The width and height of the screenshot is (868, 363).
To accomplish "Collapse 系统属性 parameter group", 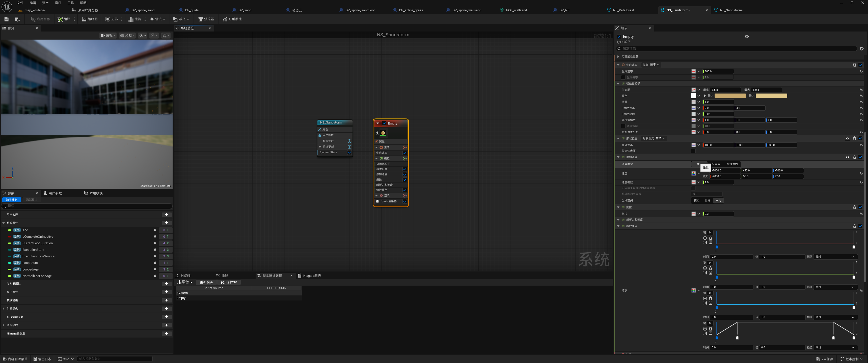I will (4, 223).
